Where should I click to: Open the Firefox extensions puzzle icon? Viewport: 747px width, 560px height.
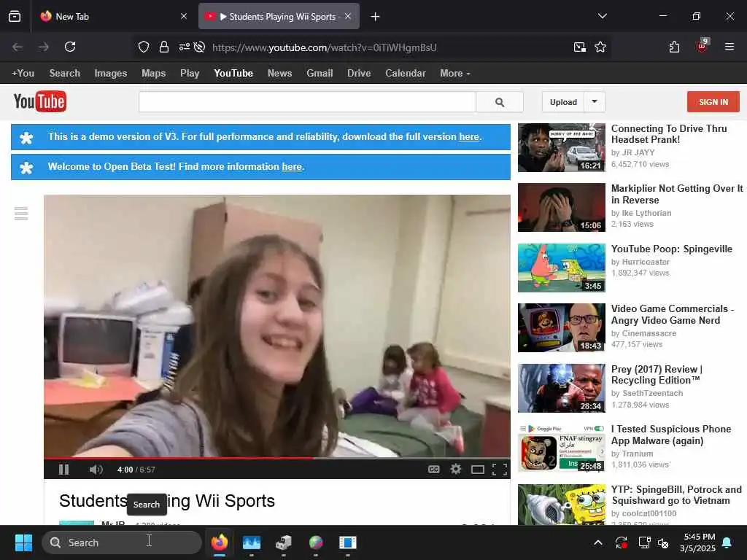coord(674,47)
